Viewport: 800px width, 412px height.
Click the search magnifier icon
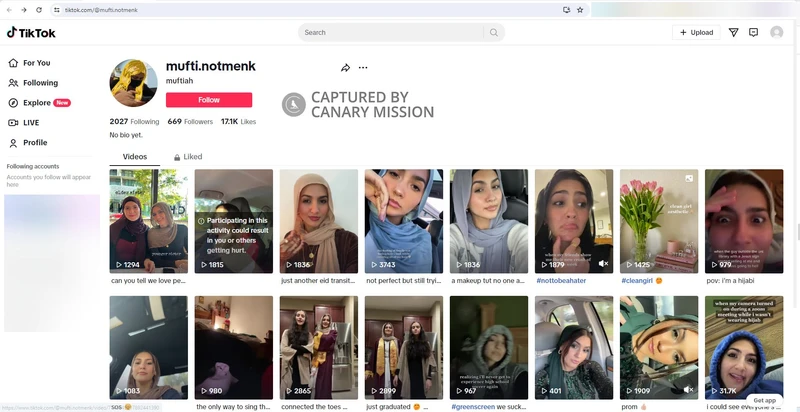[493, 32]
